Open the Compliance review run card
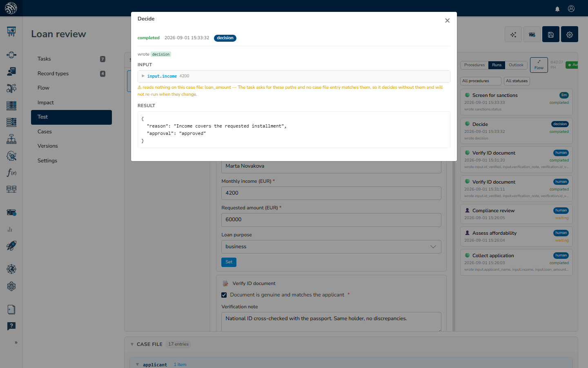 coord(517,214)
